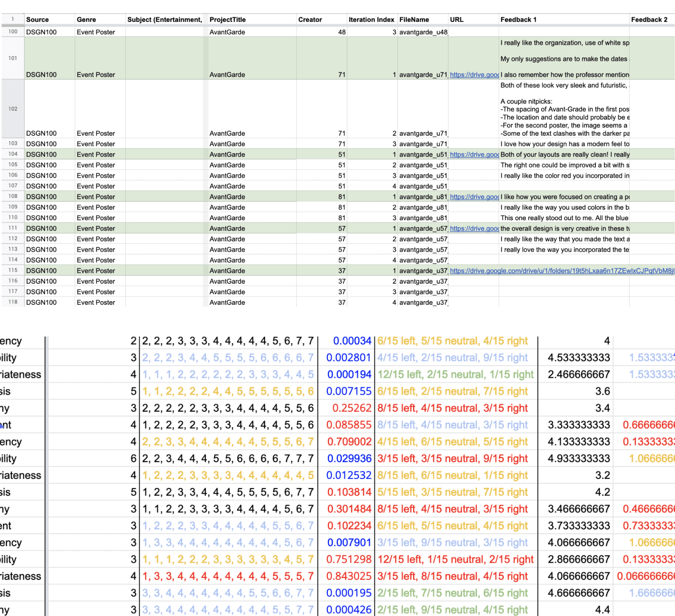675x616 pixels.
Task: Select red ratings list '1, 3, 3, 4, 4, 4, 4, 4, 4, 4, 4, 5, 5, 5, 7'
Action: [228, 576]
